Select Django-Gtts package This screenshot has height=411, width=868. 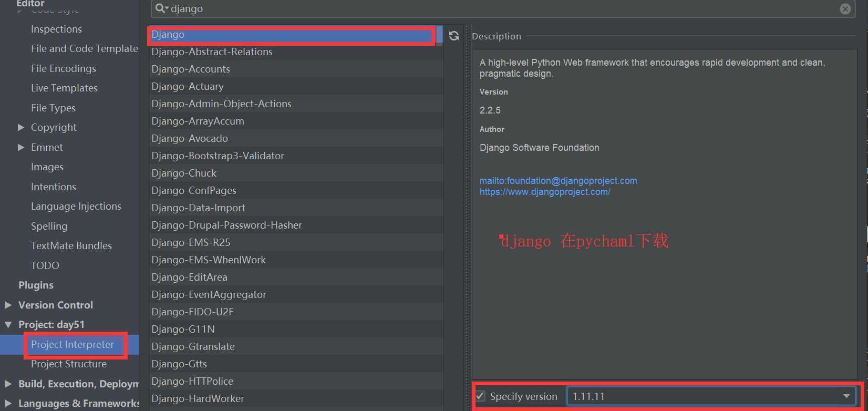pos(296,364)
